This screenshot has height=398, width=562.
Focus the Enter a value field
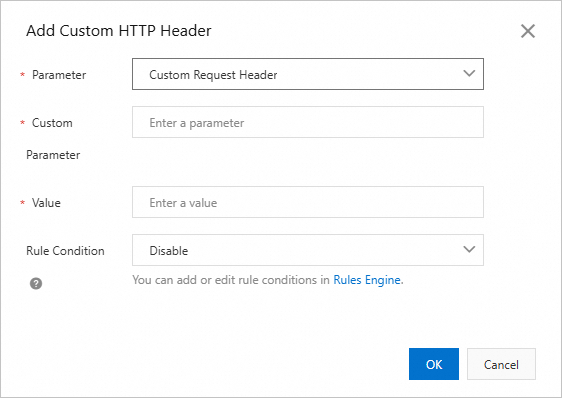(308, 202)
